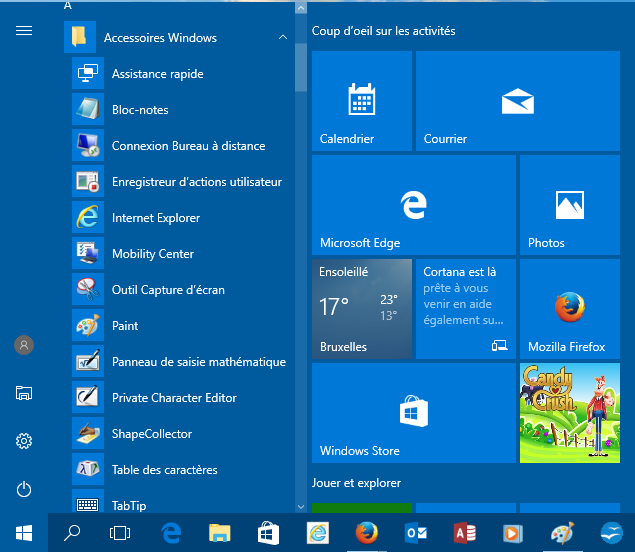The height and width of the screenshot is (552, 635).
Task: Click the Internet Explorer list entry
Action: tap(155, 218)
